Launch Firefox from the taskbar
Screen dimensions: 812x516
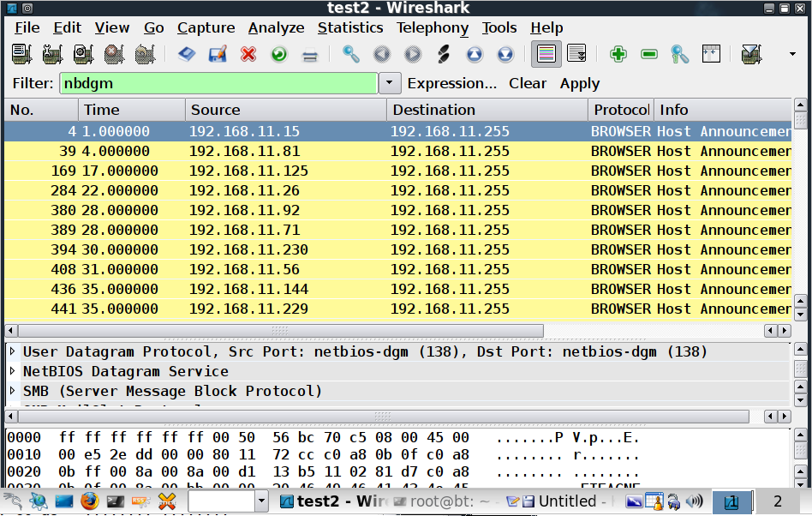tap(89, 501)
